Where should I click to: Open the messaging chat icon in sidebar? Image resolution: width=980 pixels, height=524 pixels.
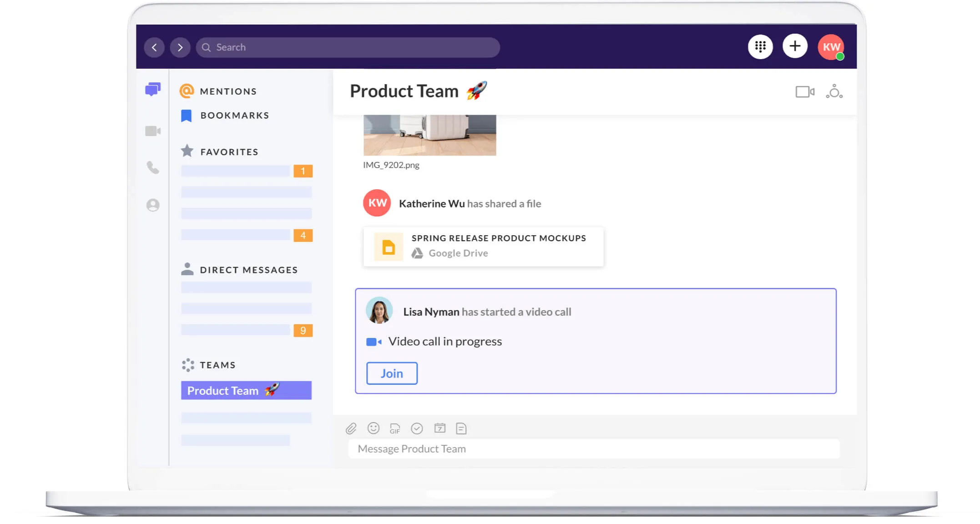click(x=153, y=90)
